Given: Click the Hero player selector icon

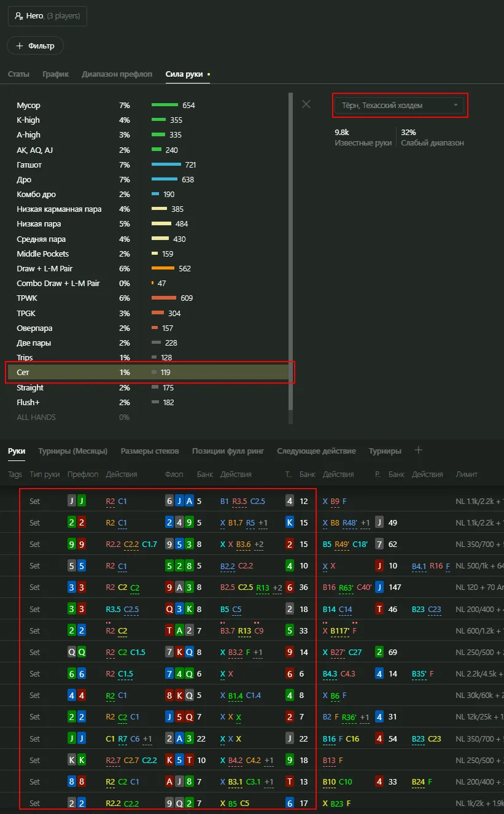Looking at the screenshot, I should pos(19,16).
